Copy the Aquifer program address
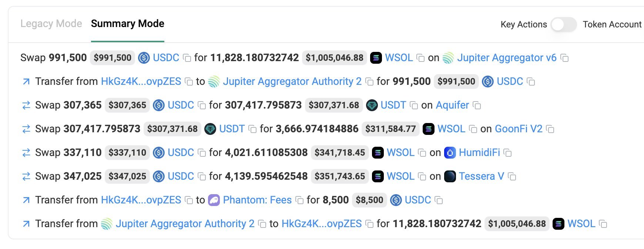The height and width of the screenshot is (249, 644). tap(477, 106)
